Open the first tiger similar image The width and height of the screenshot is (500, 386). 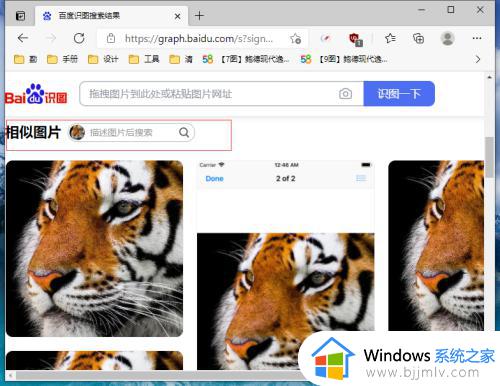(94, 249)
